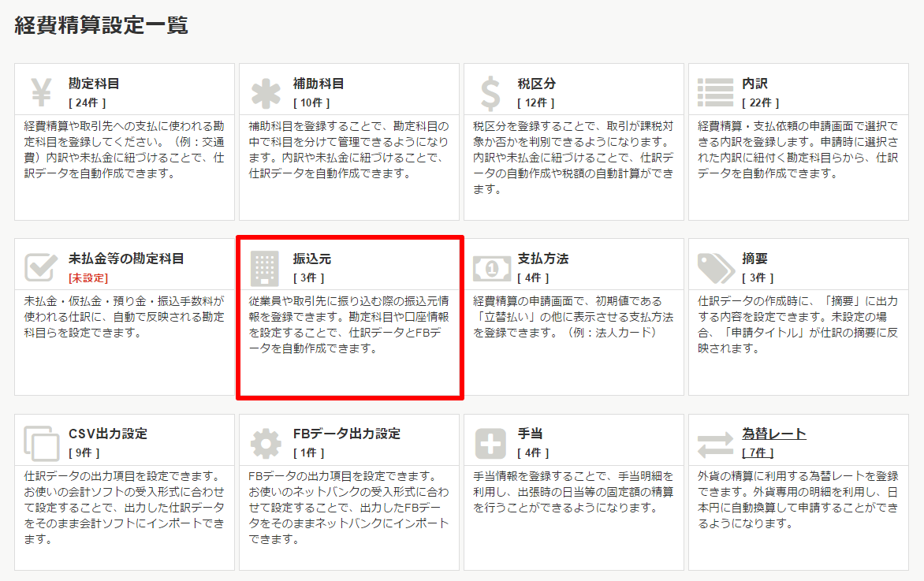The height and width of the screenshot is (581, 924).
Task: Click the dollar sign icon for 税区分
Action: pos(490,93)
